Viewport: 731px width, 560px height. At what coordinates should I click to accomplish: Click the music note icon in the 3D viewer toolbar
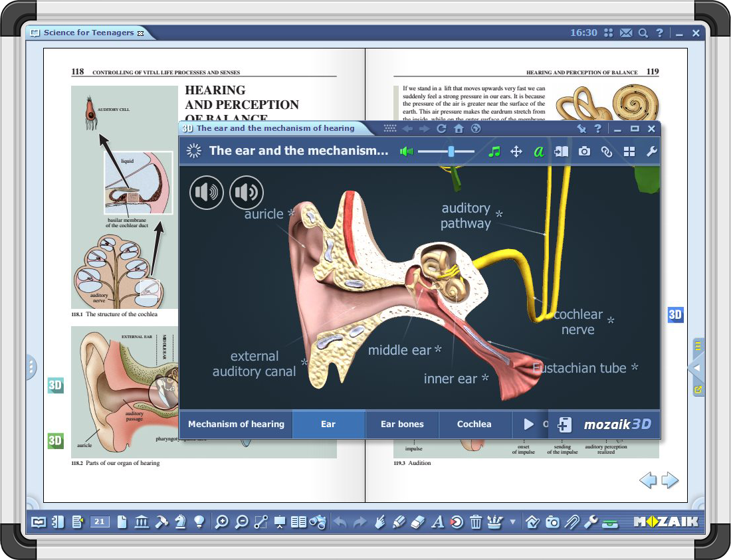495,151
